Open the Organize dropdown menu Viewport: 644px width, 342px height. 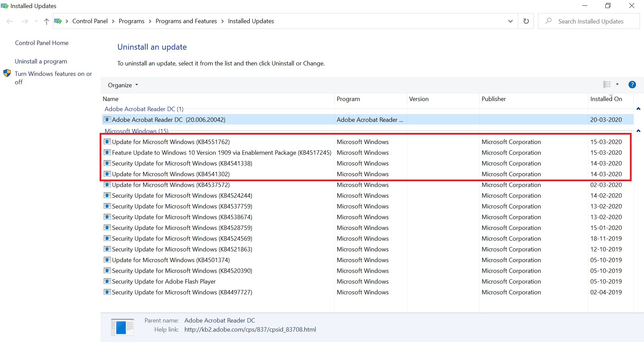pyautogui.click(x=123, y=85)
